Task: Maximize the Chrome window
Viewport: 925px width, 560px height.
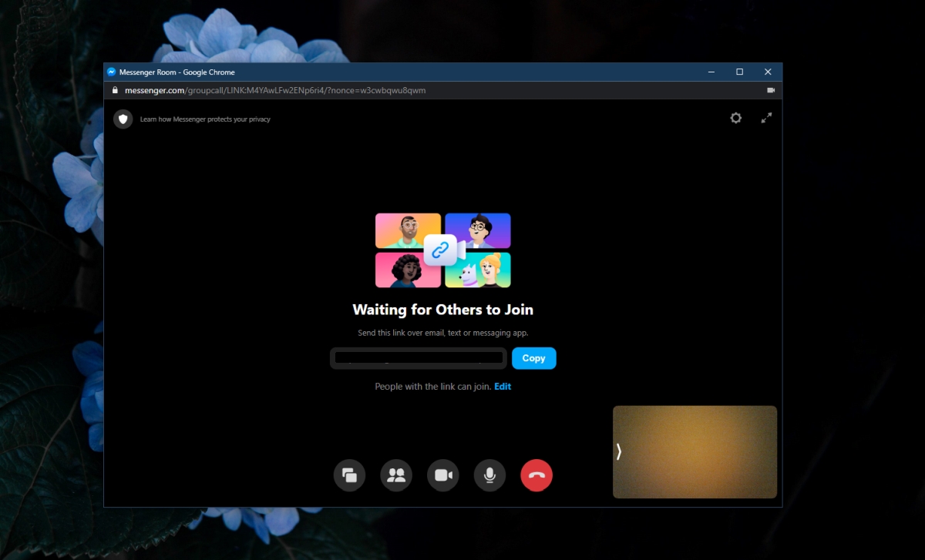Action: click(739, 71)
